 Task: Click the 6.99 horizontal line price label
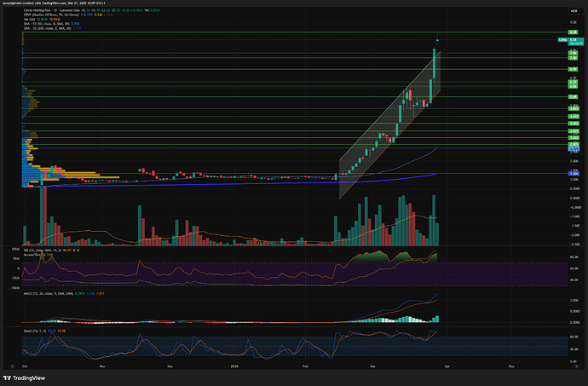574,67
